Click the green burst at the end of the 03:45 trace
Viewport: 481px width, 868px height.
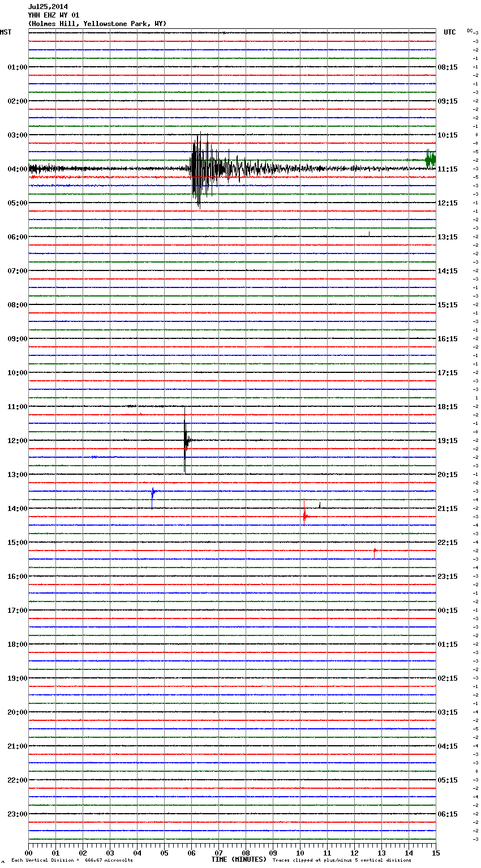pyautogui.click(x=431, y=159)
